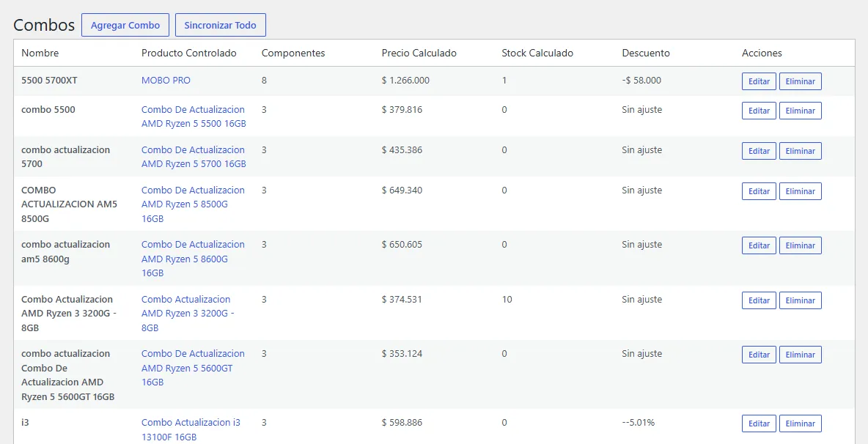Screen dimensions: 868x444
Task: Click the price $ 598.886
Action: tap(402, 423)
